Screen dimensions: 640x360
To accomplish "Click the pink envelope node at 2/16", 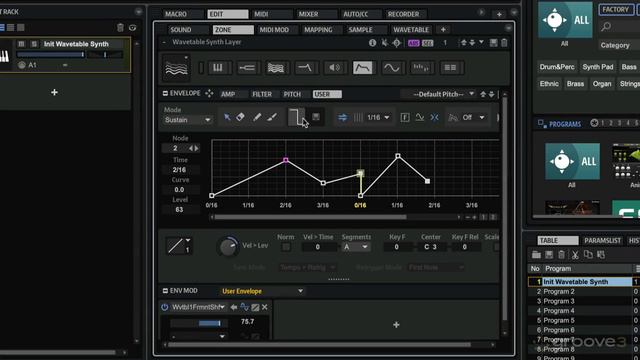I will pyautogui.click(x=286, y=160).
